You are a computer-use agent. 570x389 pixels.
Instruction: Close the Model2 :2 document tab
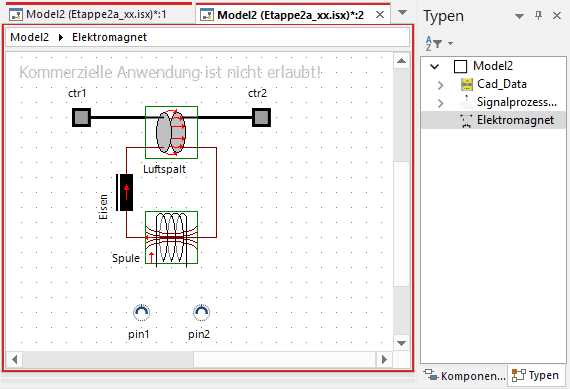380,15
